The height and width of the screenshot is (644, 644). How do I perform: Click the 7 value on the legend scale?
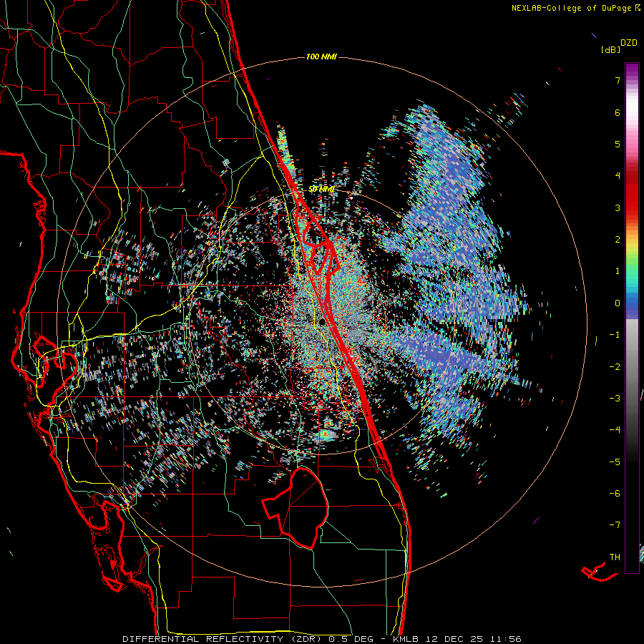[x=618, y=80]
